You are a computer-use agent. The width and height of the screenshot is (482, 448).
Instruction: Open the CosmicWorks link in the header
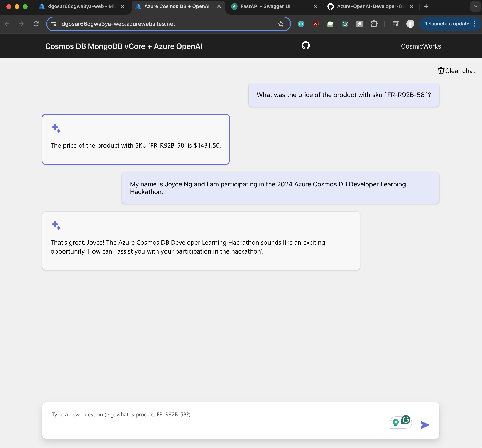point(421,46)
